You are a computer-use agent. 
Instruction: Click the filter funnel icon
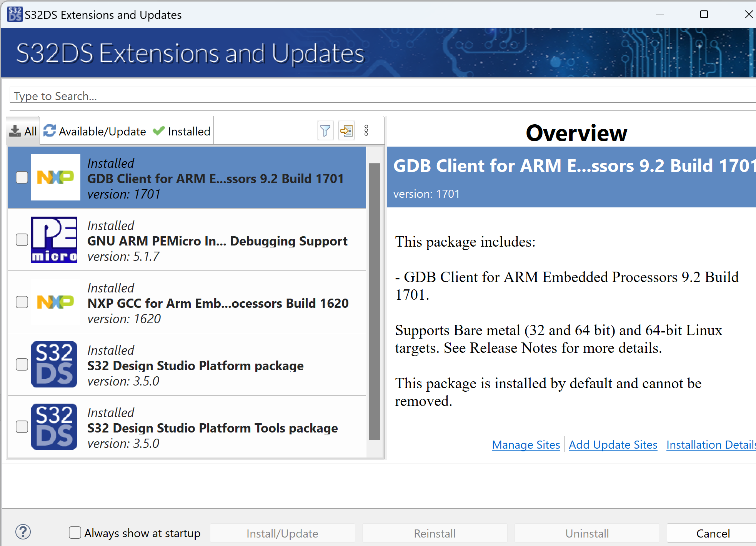click(x=325, y=131)
